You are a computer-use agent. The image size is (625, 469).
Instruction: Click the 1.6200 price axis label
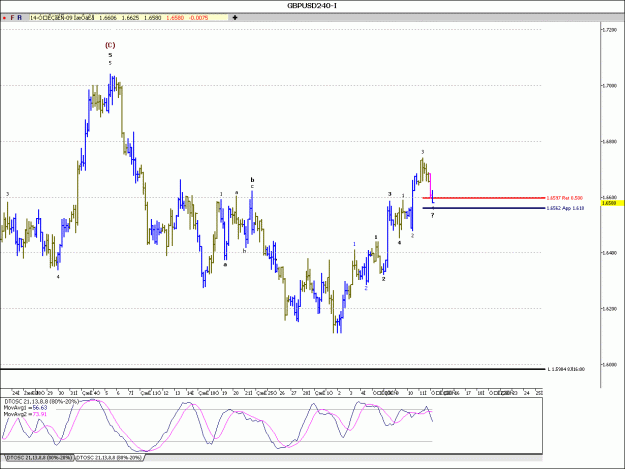(609, 308)
